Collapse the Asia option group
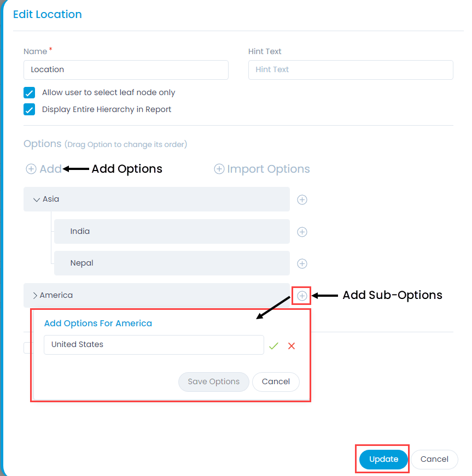472x476 pixels. pos(37,199)
